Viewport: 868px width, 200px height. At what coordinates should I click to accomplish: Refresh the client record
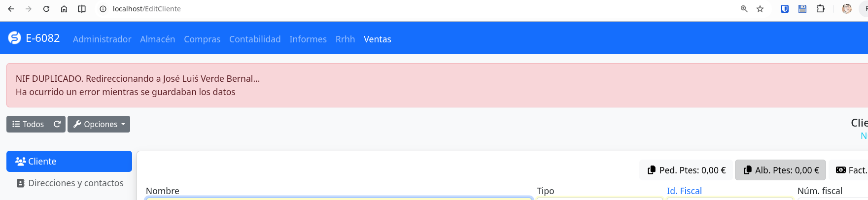(x=57, y=124)
